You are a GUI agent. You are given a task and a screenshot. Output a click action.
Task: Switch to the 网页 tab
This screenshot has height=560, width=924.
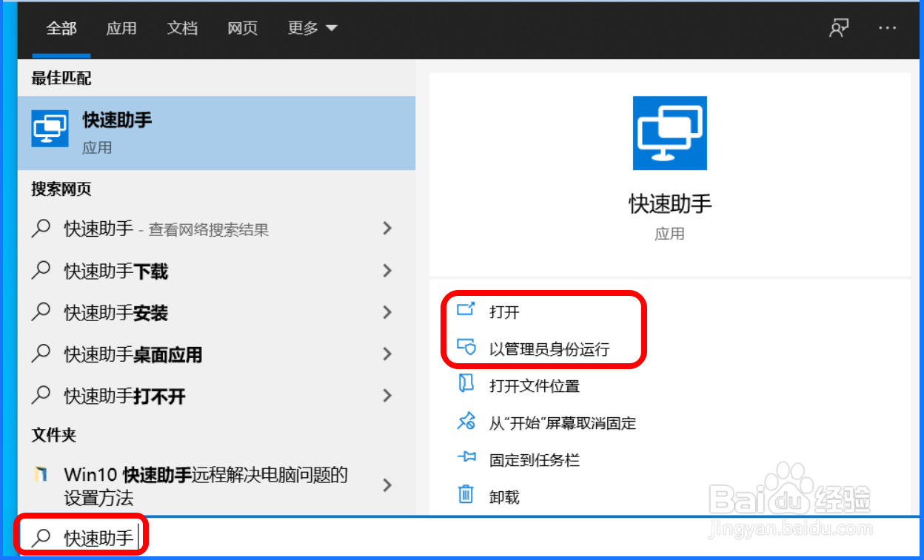point(242,27)
